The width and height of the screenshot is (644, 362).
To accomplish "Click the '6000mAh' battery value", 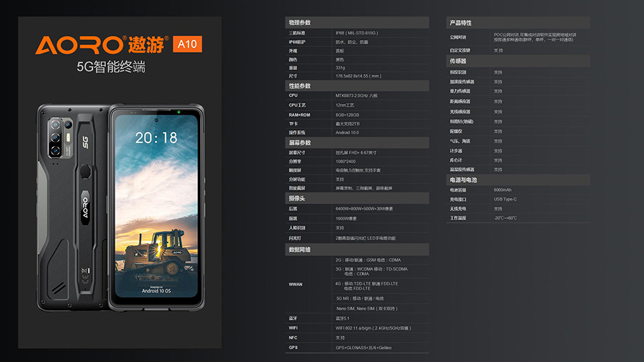I will [502, 190].
